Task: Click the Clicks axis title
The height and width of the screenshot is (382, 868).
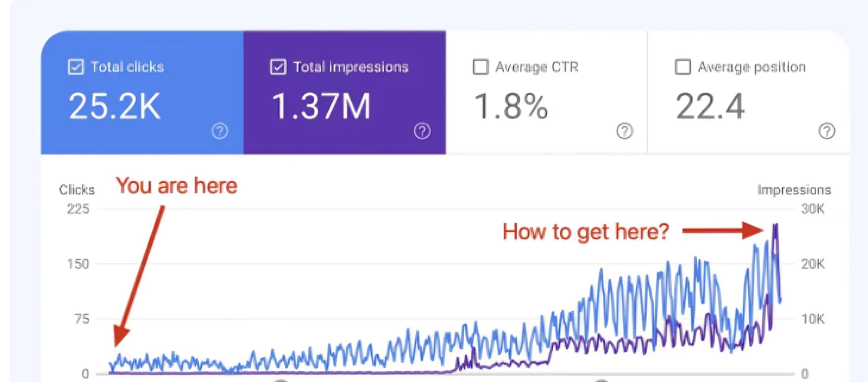Action: tap(77, 190)
